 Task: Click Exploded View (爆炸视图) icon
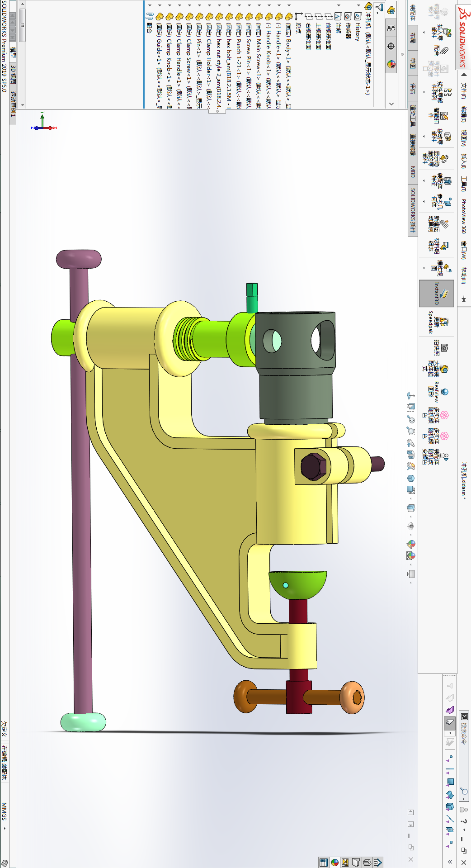tap(447, 268)
